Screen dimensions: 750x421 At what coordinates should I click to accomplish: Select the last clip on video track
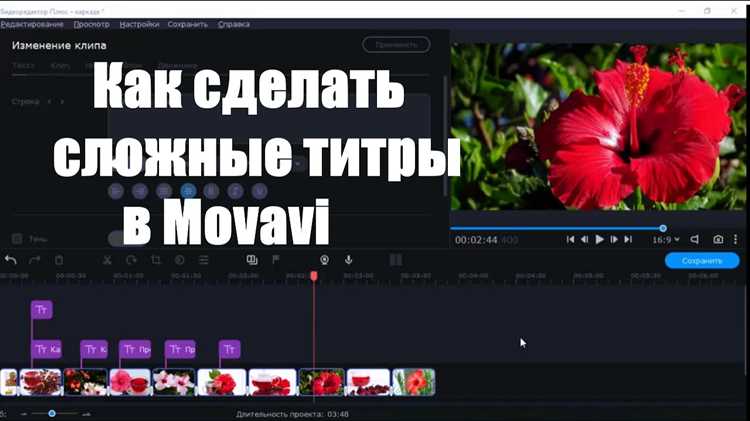click(414, 382)
